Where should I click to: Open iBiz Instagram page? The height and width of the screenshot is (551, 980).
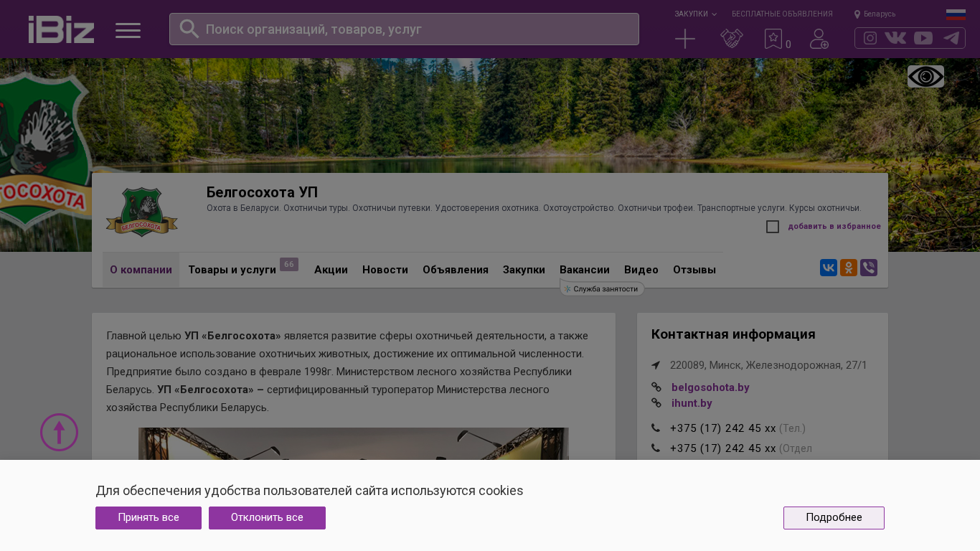pyautogui.click(x=870, y=38)
